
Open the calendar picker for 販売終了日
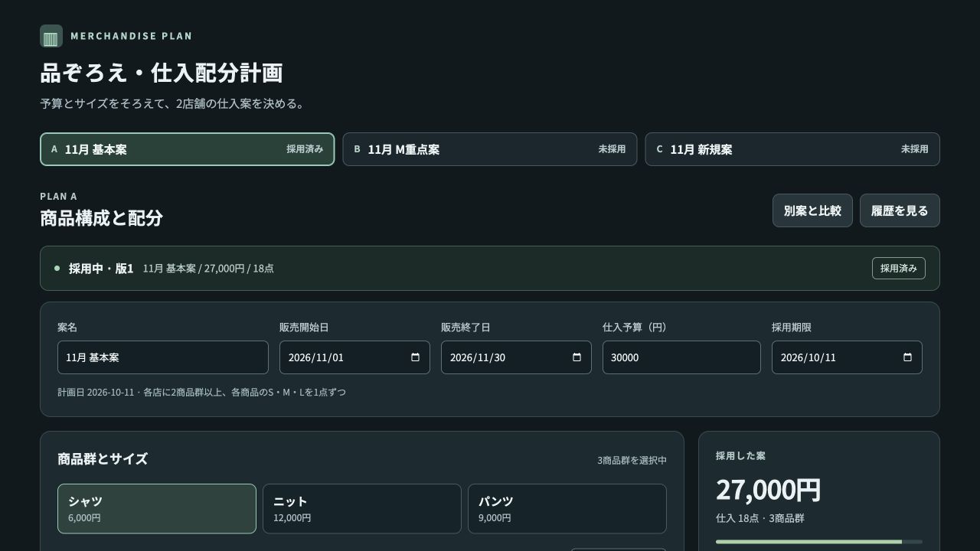pos(577,357)
